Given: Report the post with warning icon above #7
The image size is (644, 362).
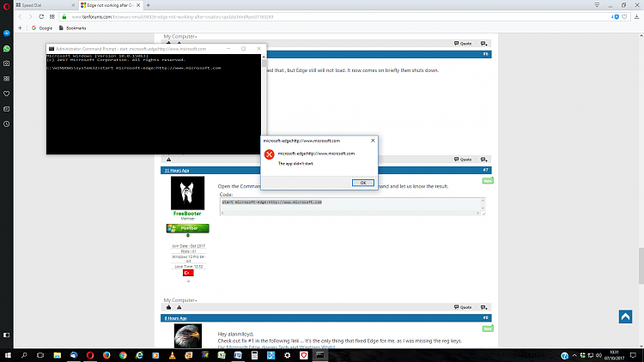Looking at the screenshot, I should point(169,160).
